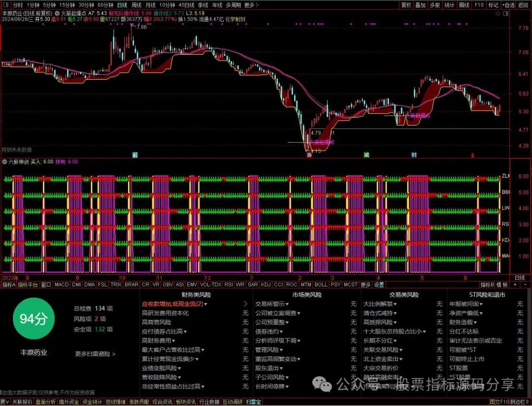This screenshot has height=406, width=532.
Task: Open 更多扫雷避险 link
Action: [96, 354]
